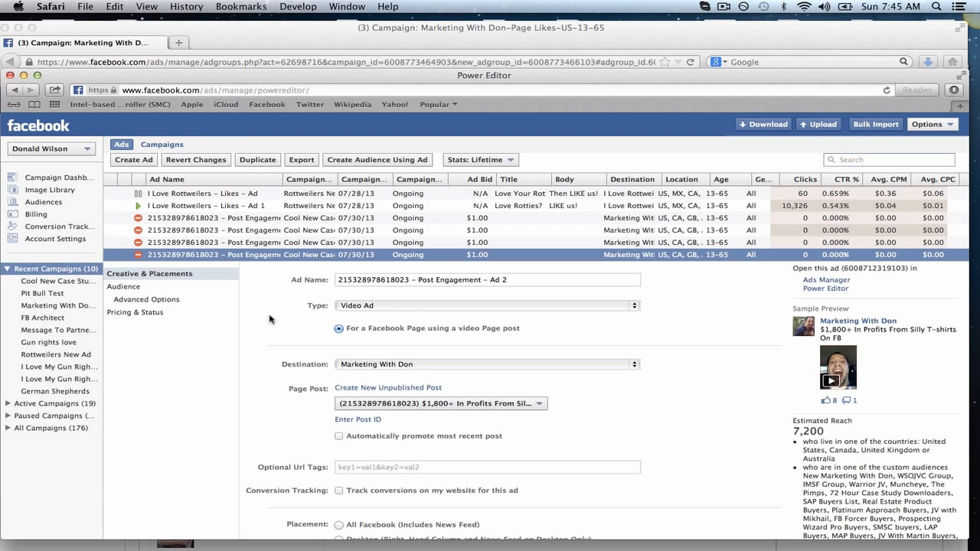Screen dimensions: 980x551
Task: Click the Wi-Fi icon in the menu bar
Action: pyautogui.click(x=804, y=7)
